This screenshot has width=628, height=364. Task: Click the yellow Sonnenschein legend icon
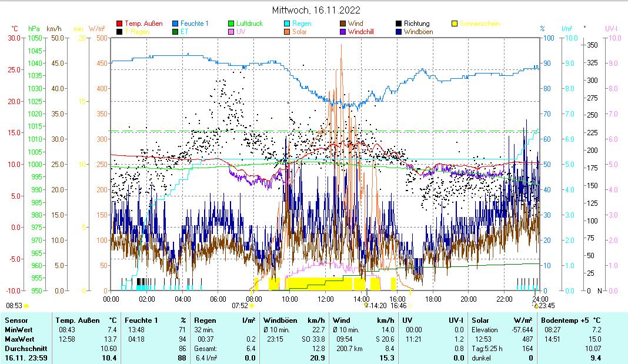pos(455,24)
